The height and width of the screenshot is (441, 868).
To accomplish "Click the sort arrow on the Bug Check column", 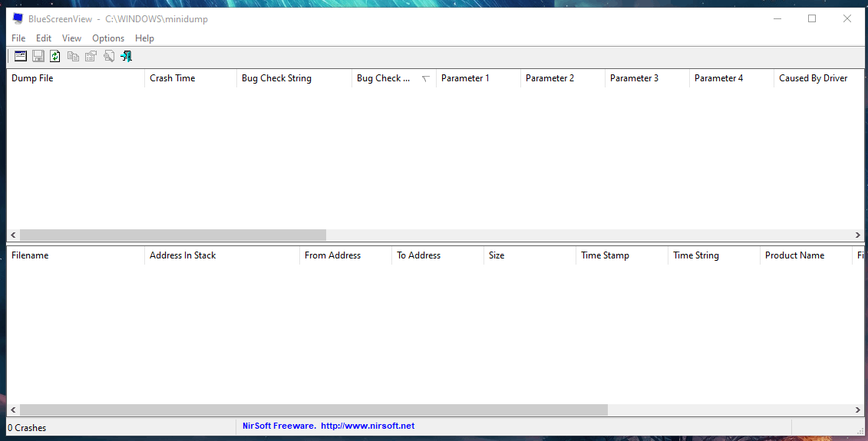I will (426, 78).
